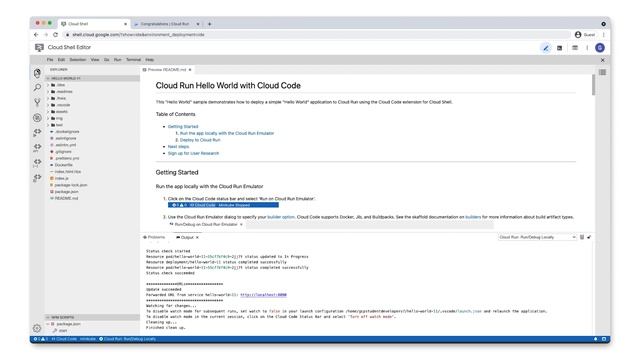The width and height of the screenshot is (640, 360).
Task: Close the Output panel tab
Action: click(x=197, y=238)
